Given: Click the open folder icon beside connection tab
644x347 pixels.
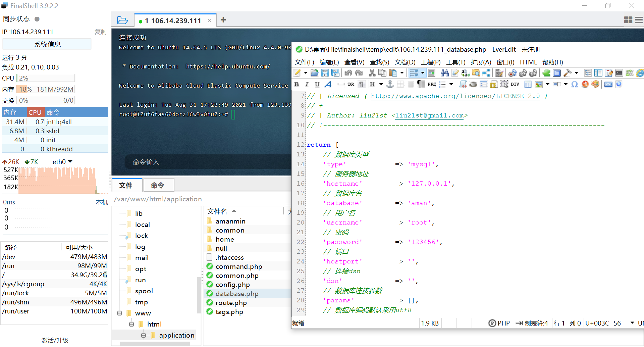Looking at the screenshot, I should point(122,20).
